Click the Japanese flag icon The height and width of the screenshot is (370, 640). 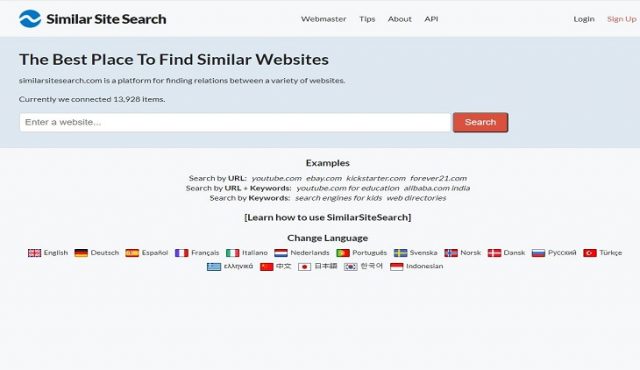point(304,266)
